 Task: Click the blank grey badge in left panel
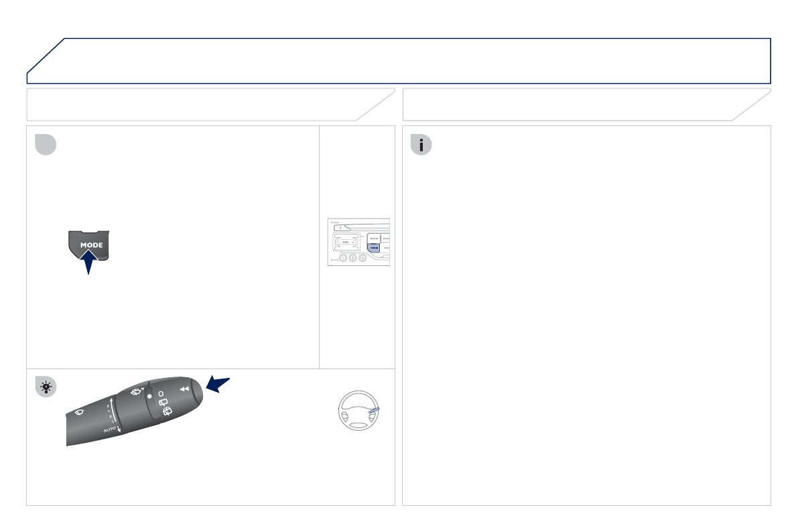click(46, 145)
